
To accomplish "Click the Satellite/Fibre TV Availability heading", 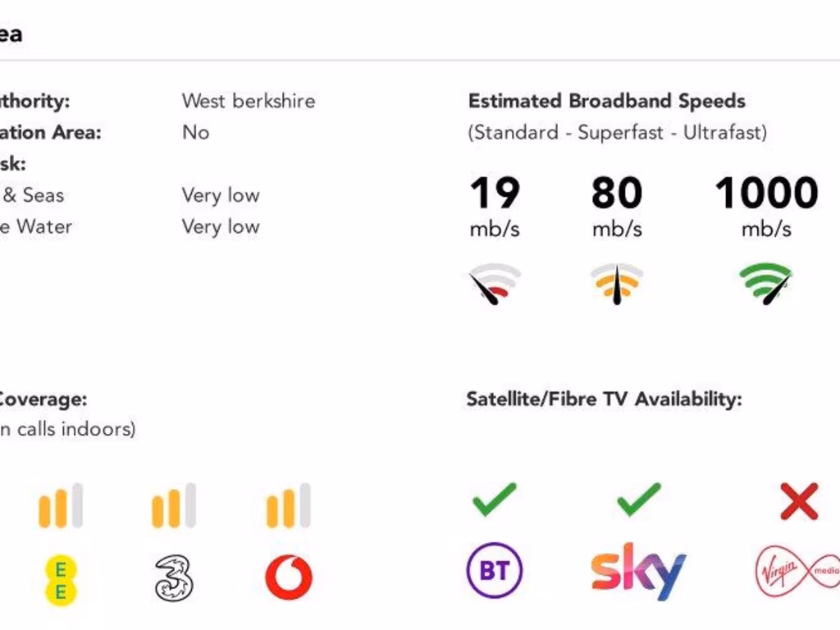I will (604, 399).
